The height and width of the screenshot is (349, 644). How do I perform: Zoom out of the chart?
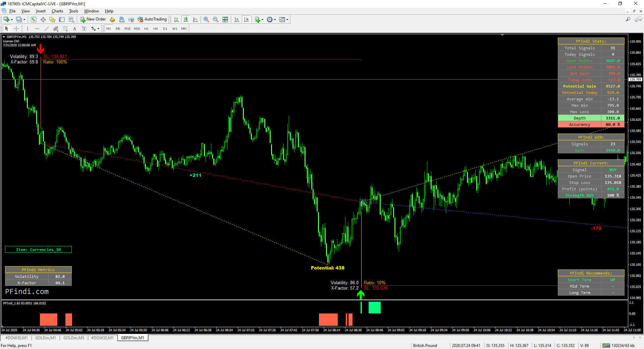point(215,20)
